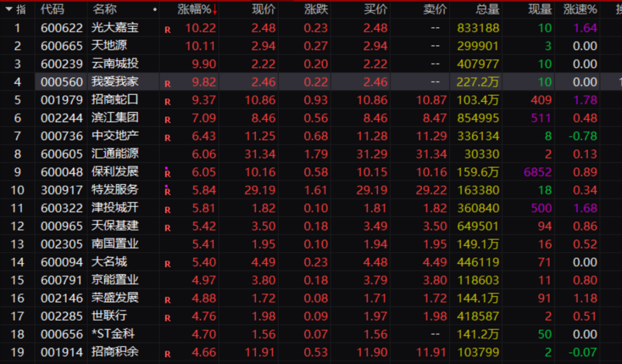The width and height of the screenshot is (622, 364).
Task: Select stock name 大名城
Action: [x=109, y=261]
